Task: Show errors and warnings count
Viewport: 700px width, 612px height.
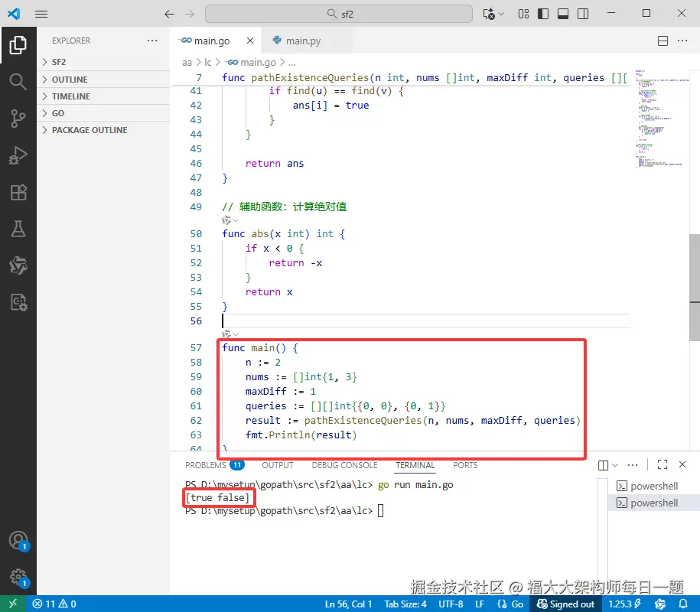Action: (x=54, y=604)
